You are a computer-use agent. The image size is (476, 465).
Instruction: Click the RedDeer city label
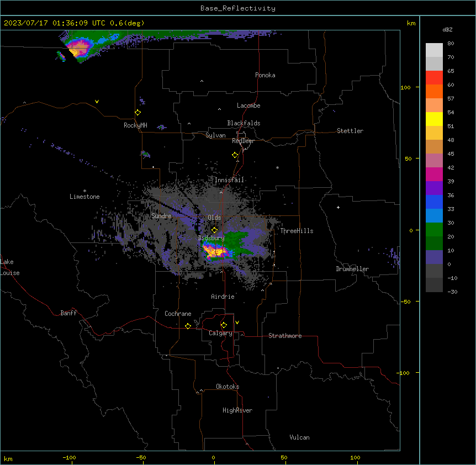click(x=243, y=141)
